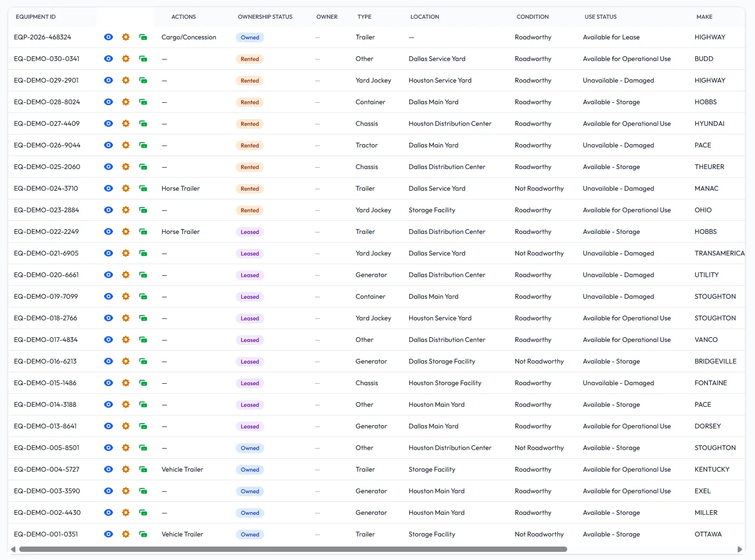Click the blue eye icon for EQP-2026-468324
Screen dimensions: 755x560
109,37
